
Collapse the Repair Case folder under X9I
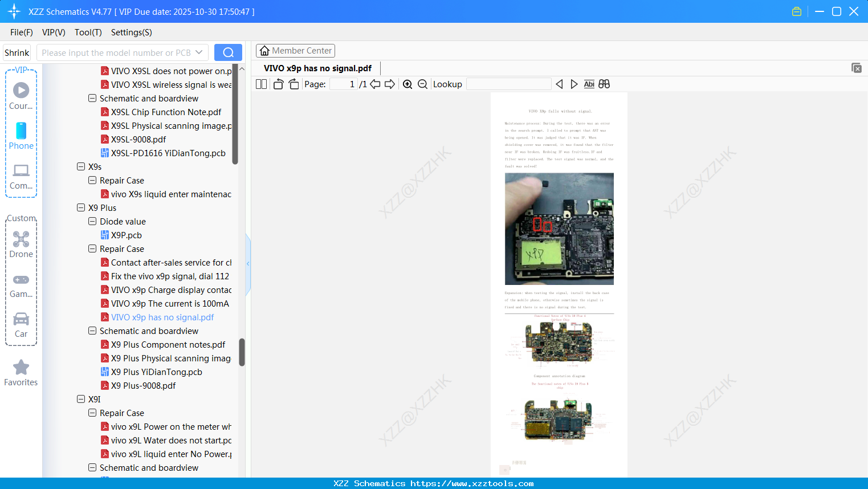pyautogui.click(x=92, y=413)
